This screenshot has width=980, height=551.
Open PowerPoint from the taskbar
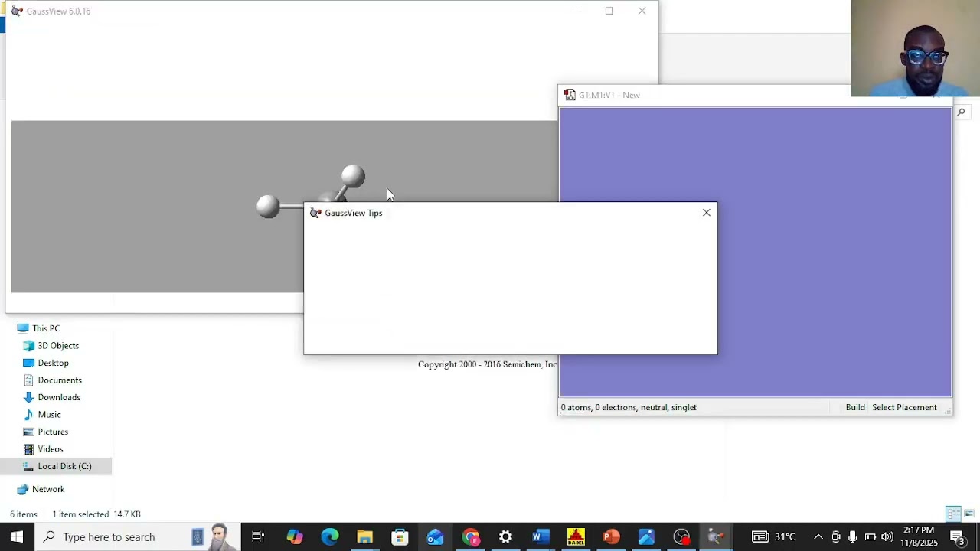[611, 536]
